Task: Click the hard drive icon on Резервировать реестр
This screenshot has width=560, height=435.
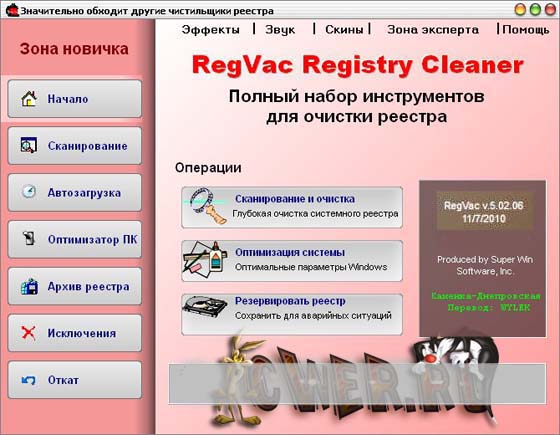Action: (x=205, y=307)
